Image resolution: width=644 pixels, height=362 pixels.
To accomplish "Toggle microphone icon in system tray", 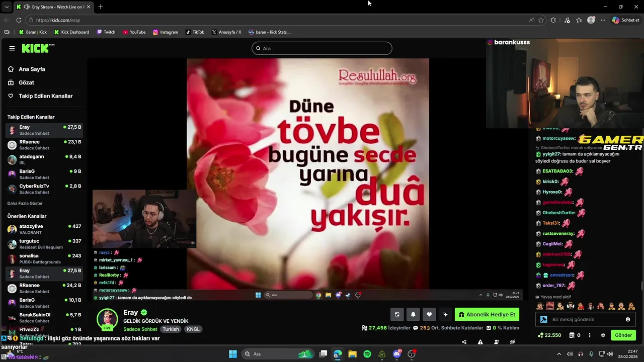I will coord(591,354).
